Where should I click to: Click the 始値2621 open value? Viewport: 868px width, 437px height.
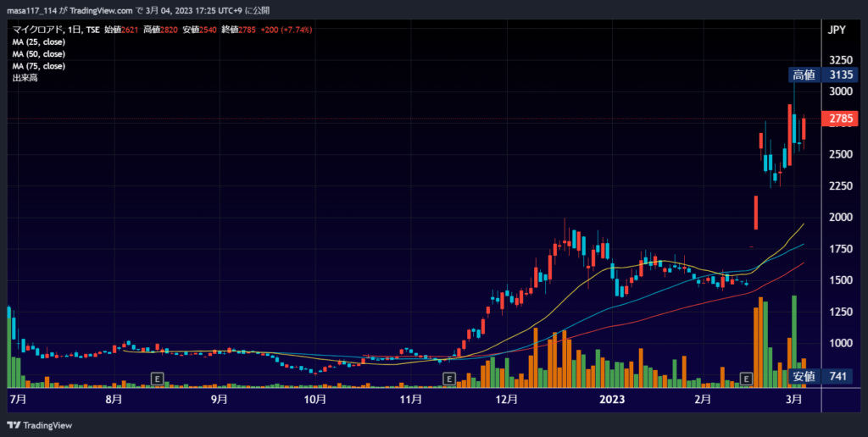(121, 30)
